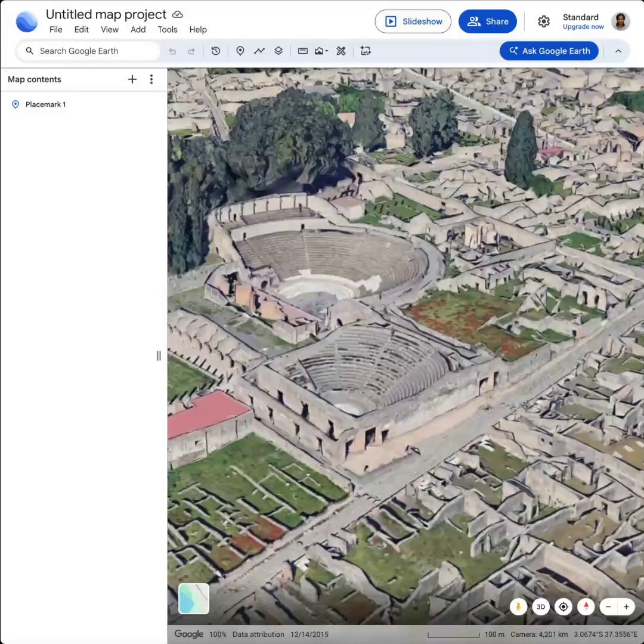Open the View menu
The width and height of the screenshot is (644, 644).
110,30
